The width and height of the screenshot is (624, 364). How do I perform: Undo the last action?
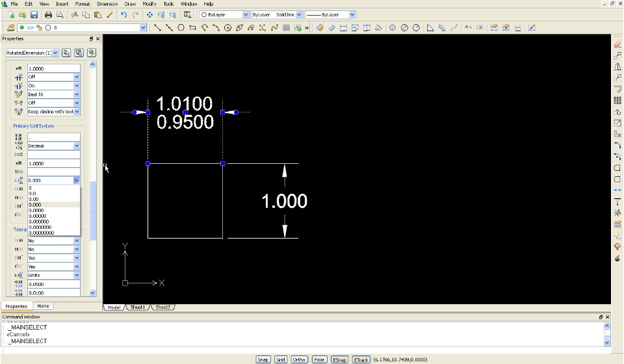tap(123, 15)
